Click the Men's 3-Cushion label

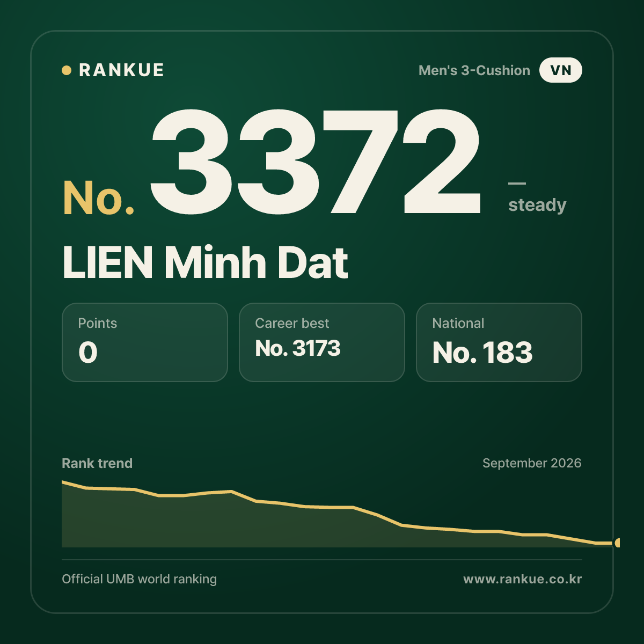tap(474, 70)
